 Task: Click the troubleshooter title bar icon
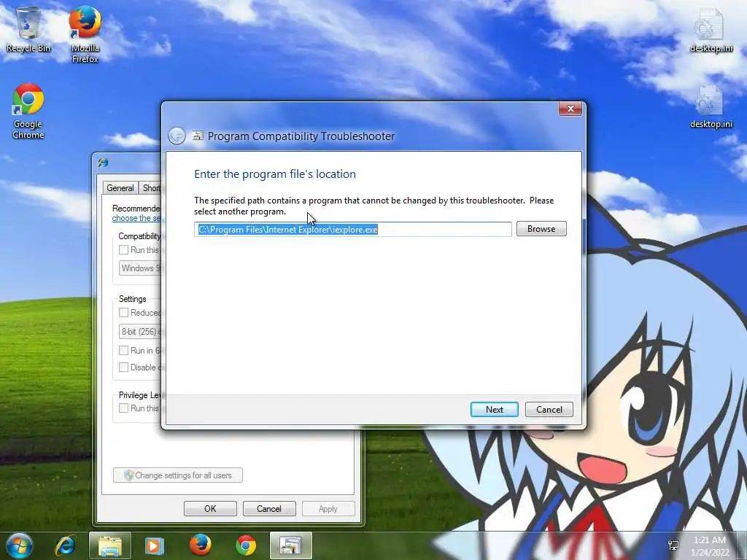[198, 136]
